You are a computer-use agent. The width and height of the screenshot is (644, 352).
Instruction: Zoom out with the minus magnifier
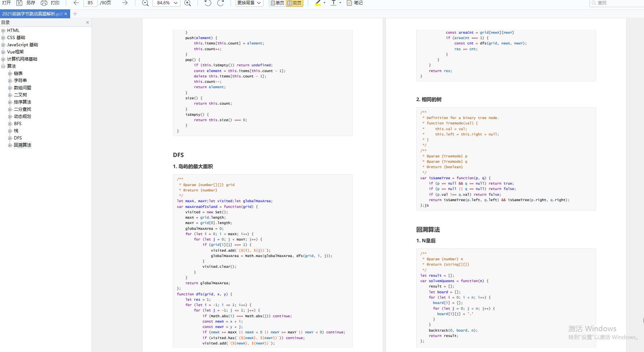tap(145, 3)
